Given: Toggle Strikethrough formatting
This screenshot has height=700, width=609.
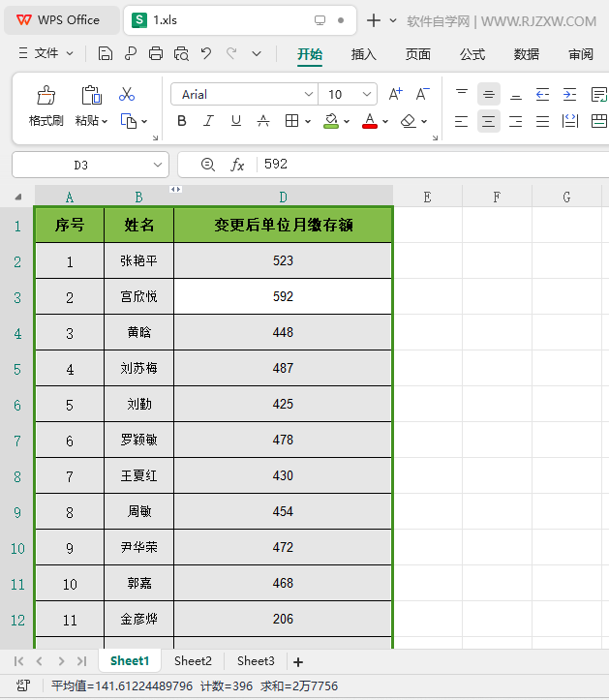Looking at the screenshot, I should 263,121.
